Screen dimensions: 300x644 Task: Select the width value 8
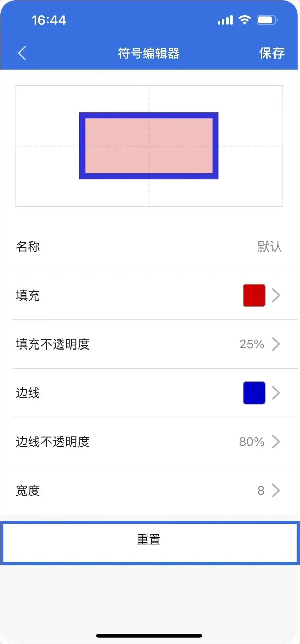pos(261,490)
